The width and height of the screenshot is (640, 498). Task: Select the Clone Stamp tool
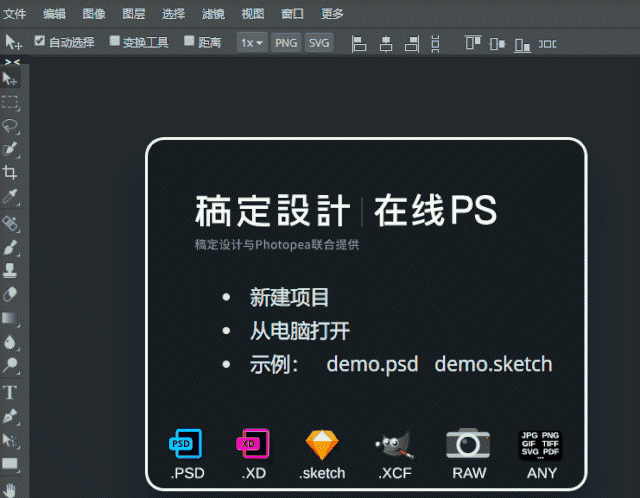[10, 270]
